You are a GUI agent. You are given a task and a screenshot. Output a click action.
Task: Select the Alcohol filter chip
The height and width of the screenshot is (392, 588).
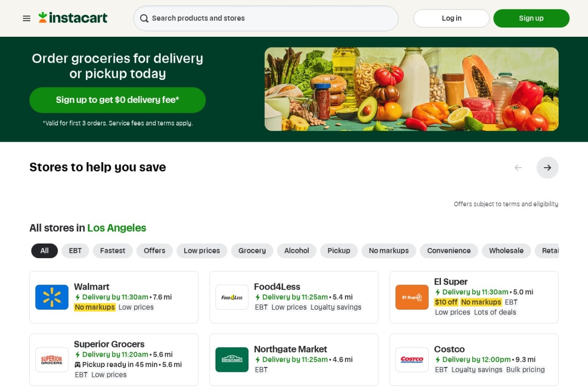(x=297, y=250)
